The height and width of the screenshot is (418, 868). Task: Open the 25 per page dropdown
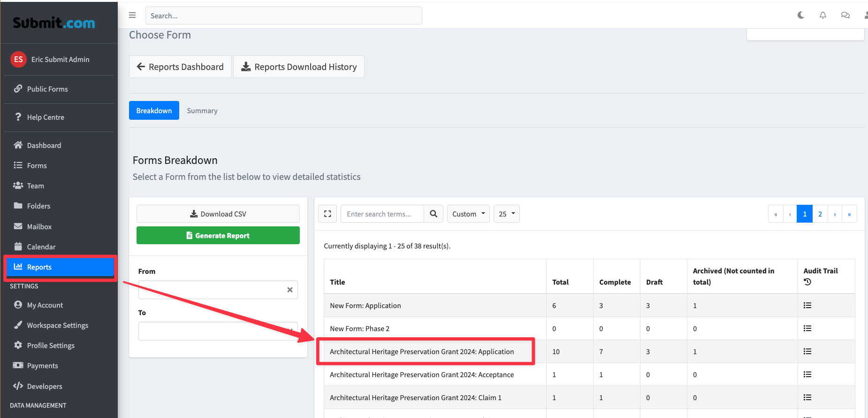(506, 214)
